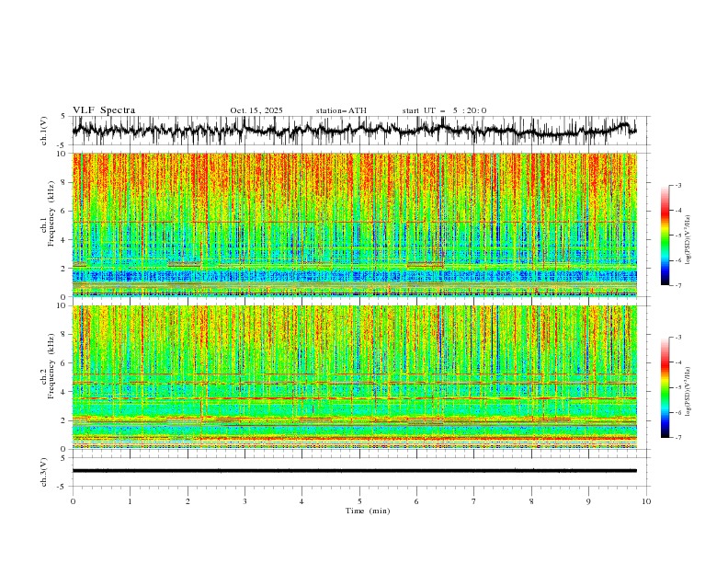728x563 pixels.
Task: Click the time axis tick label '0'
Action: 73,501
